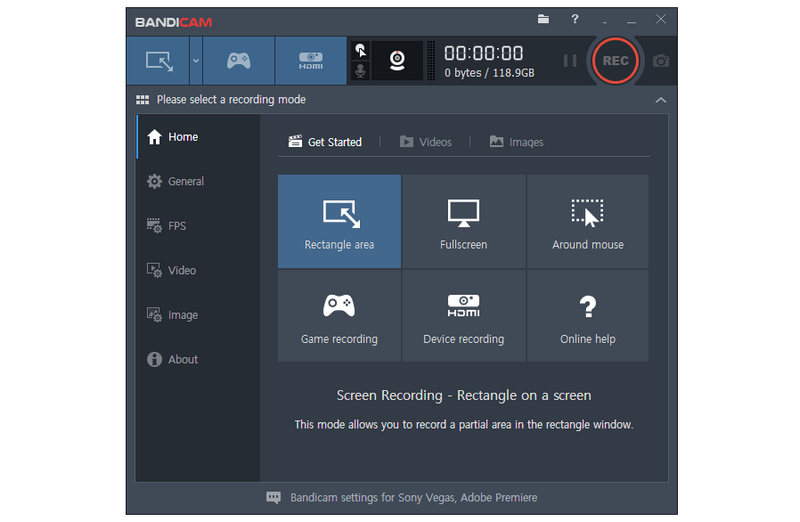The height and width of the screenshot is (522, 800).
Task: Click the 'Please select a recording mode' text
Action: coord(231,100)
